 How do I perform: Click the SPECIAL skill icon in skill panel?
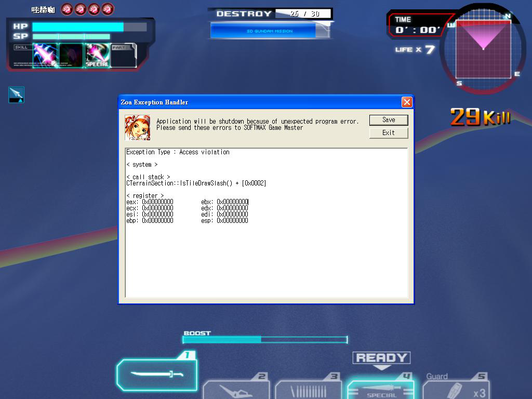97,55
